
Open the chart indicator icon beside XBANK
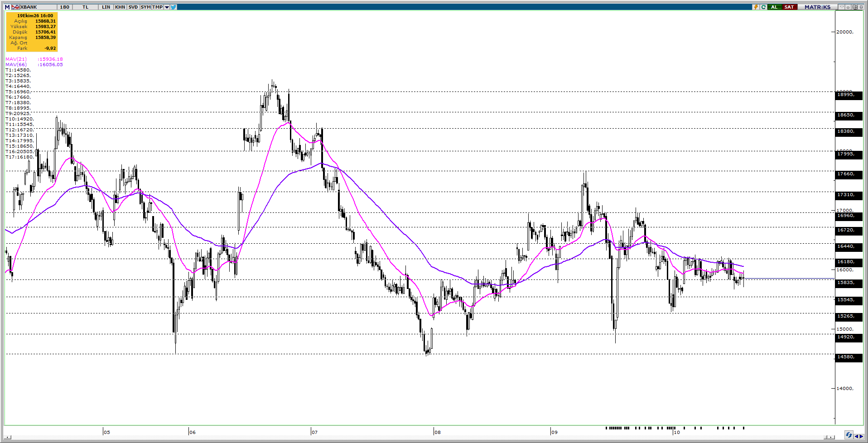15,7
